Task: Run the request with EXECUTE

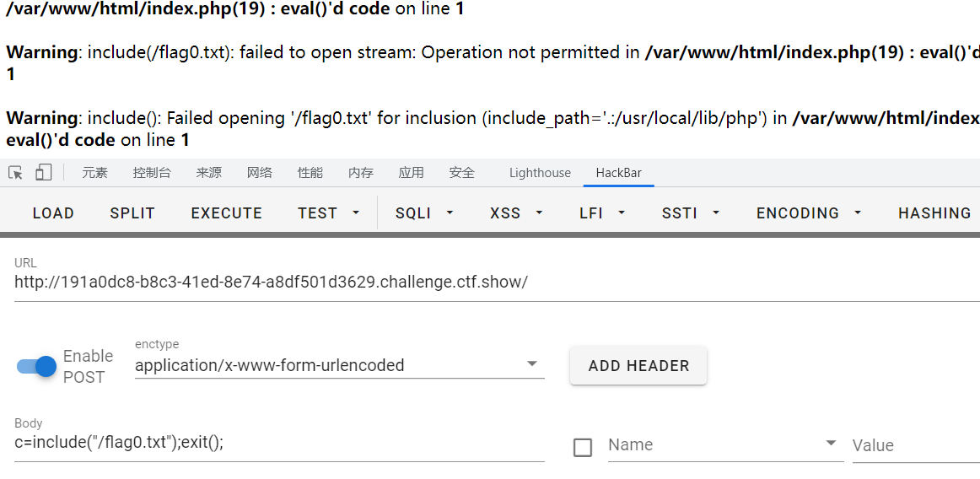Action: pyautogui.click(x=226, y=213)
